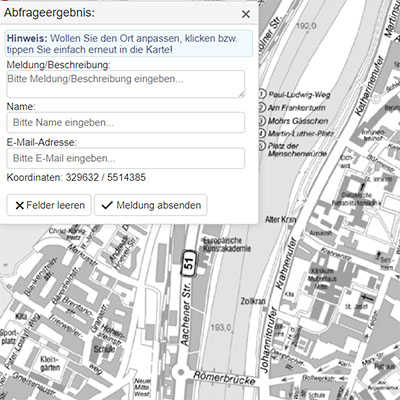Click the Felder leeren button
Image resolution: width=400 pixels, height=400 pixels.
click(x=49, y=205)
